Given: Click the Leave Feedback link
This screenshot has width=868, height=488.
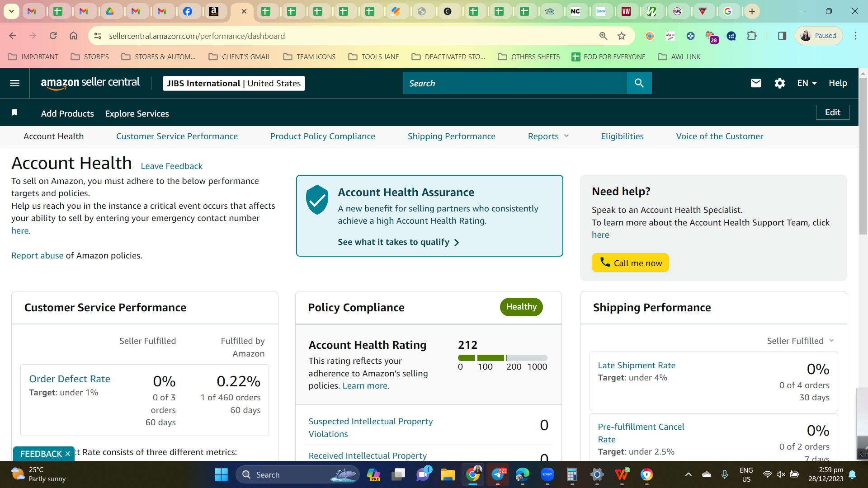Looking at the screenshot, I should point(171,166).
